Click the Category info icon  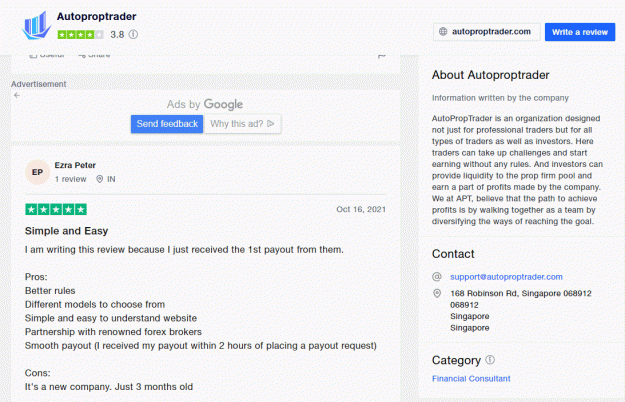pyautogui.click(x=490, y=360)
